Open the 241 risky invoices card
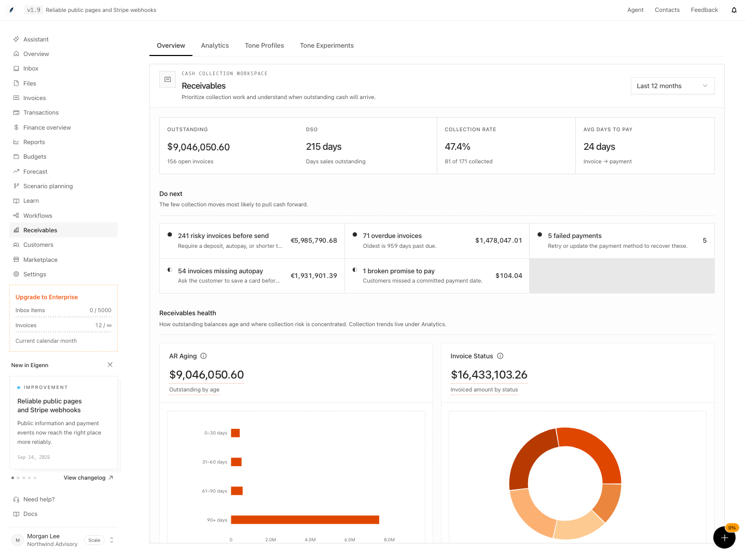 [252, 241]
